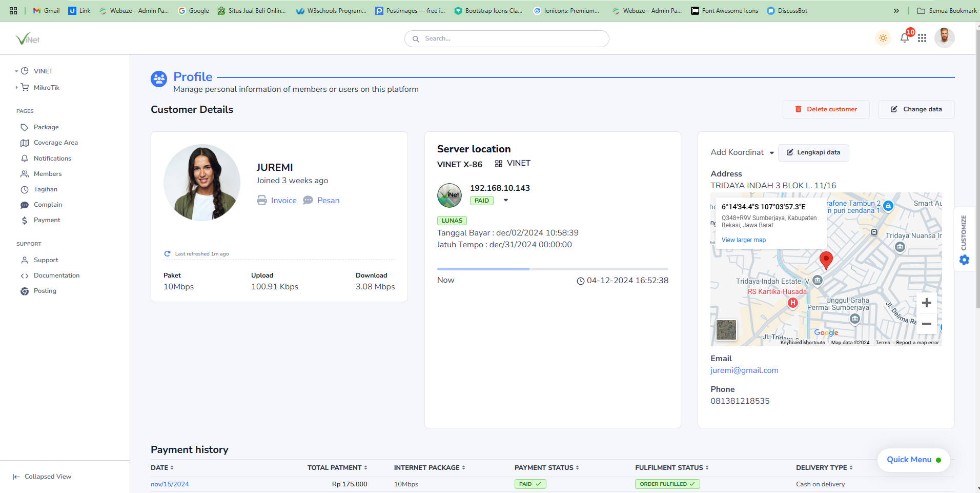
Task: Sort by DELIVERY TYPE column
Action: (x=824, y=468)
